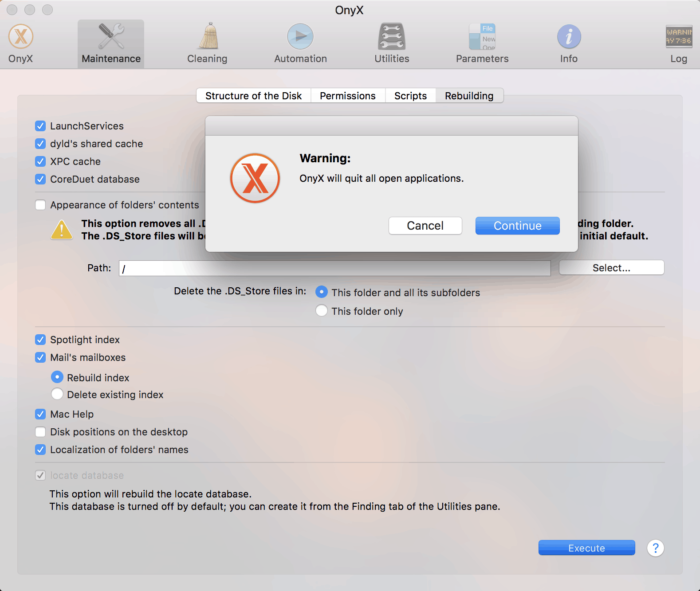
Task: Switch to Structure of the Disk tab
Action: click(254, 96)
